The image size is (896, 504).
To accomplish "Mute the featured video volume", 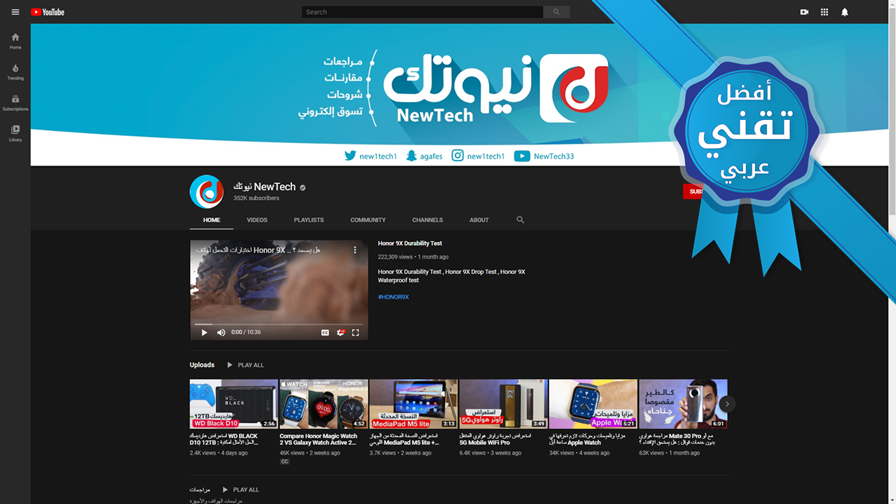I will point(221,333).
